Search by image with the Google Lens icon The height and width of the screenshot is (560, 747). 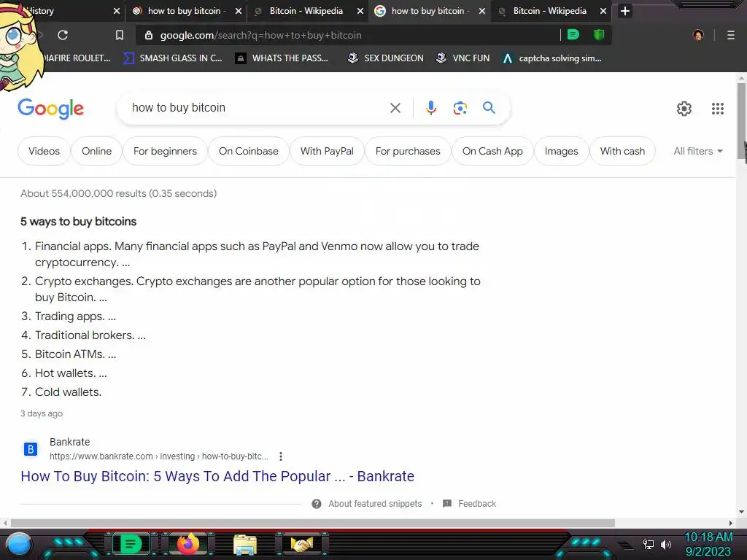coord(460,108)
